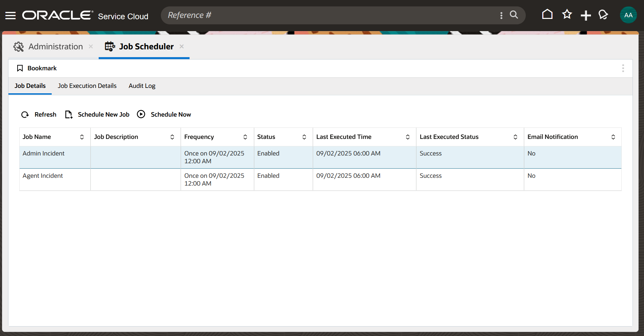644x336 pixels.
Task: Open the search magnifier in the Reference bar
Action: (514, 15)
